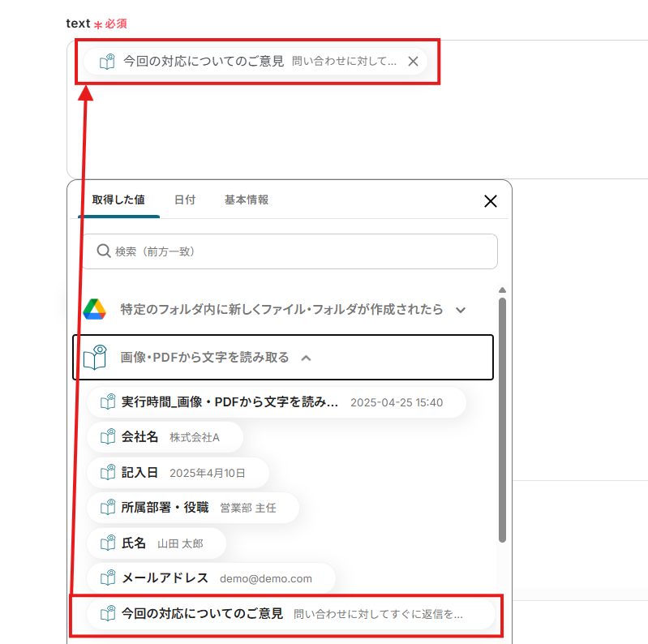
Task: Choose 今回の対応についてのご意見 from the list
Action: click(x=202, y=614)
